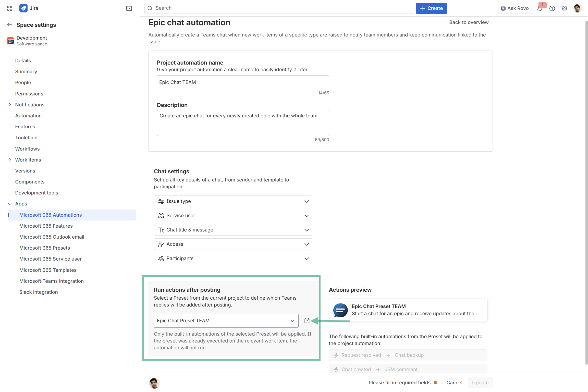
Task: Open selected preset via external link icon
Action: [x=307, y=321]
